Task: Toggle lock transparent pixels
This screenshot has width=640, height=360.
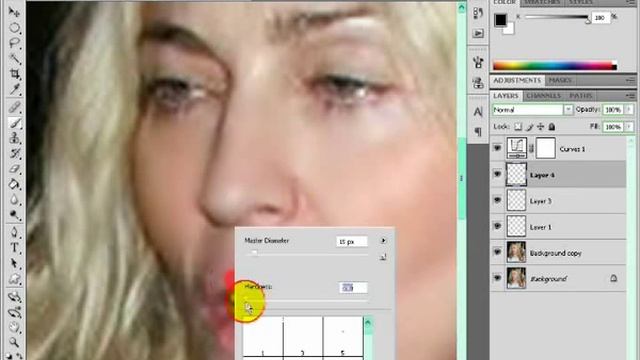Action: coord(518,127)
